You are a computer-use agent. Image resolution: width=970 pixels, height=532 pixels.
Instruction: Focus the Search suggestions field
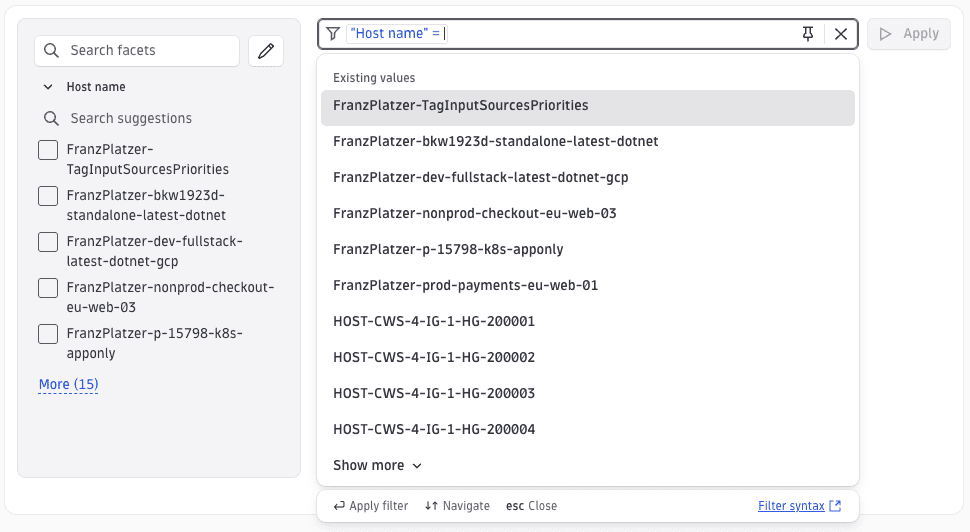(x=158, y=118)
